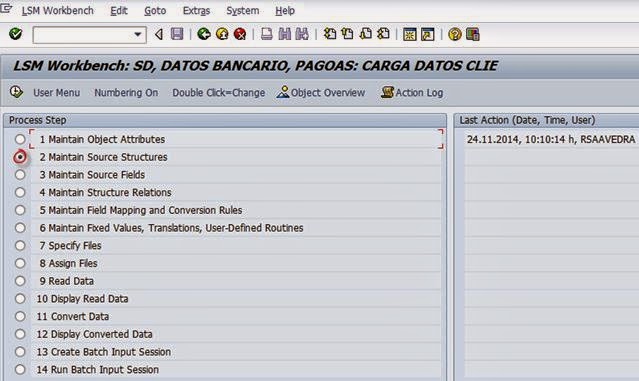Click the green Back arrow icon
Screen dimensions: 639x381
[x=204, y=34]
